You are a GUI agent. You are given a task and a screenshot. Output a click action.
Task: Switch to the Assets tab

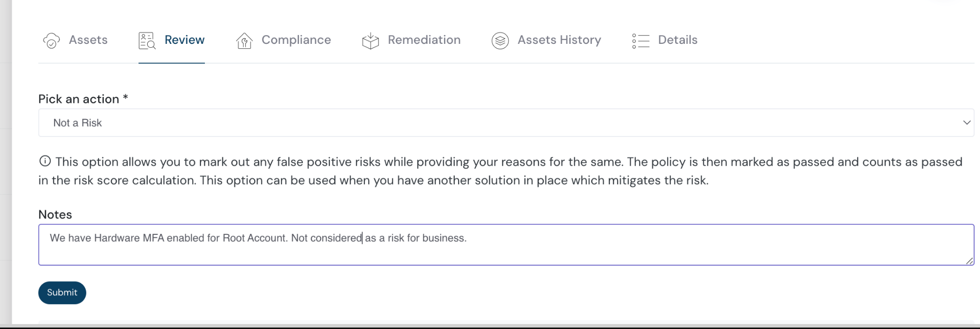point(88,40)
